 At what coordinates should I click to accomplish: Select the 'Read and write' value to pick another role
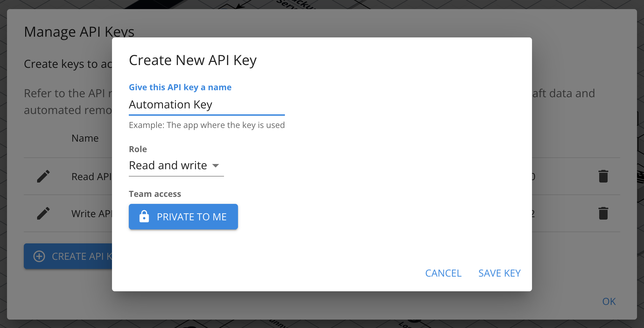168,165
